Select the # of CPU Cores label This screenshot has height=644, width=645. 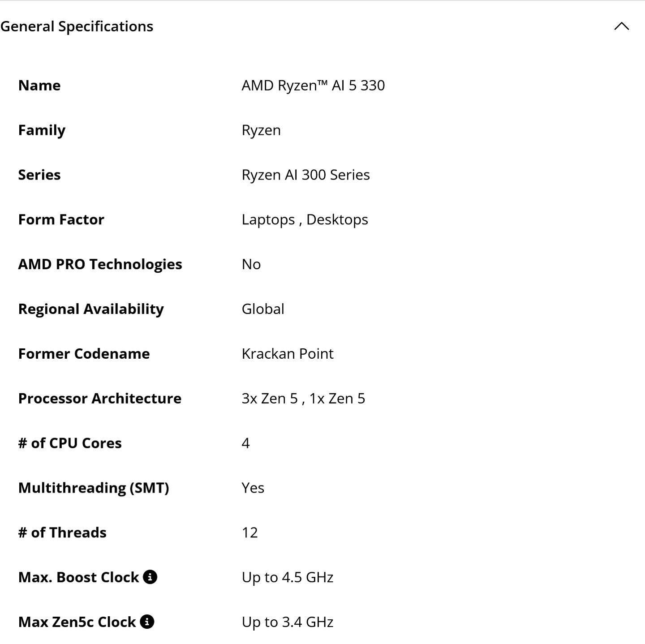click(70, 443)
